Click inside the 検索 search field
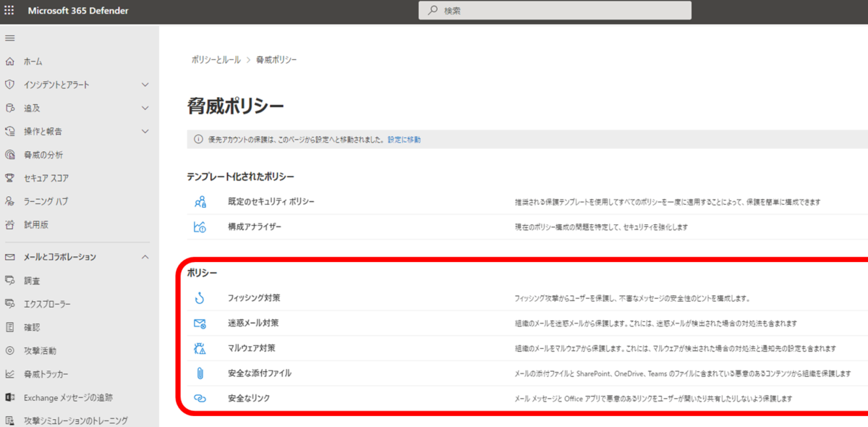 554,10
